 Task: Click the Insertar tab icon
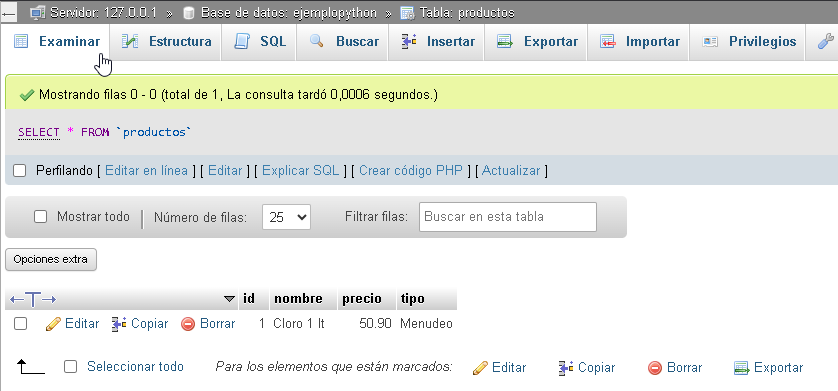(x=409, y=42)
